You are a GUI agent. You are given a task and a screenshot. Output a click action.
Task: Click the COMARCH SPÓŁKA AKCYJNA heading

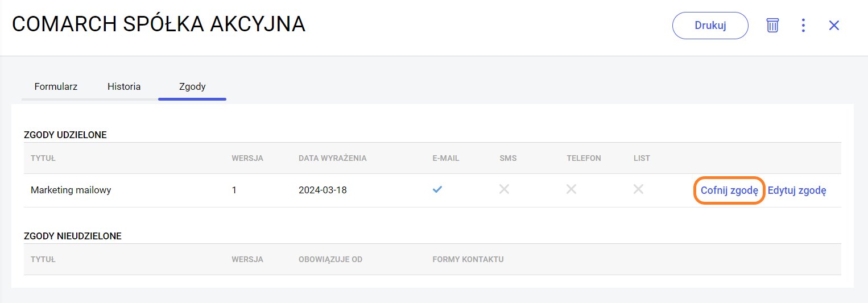[x=159, y=24]
